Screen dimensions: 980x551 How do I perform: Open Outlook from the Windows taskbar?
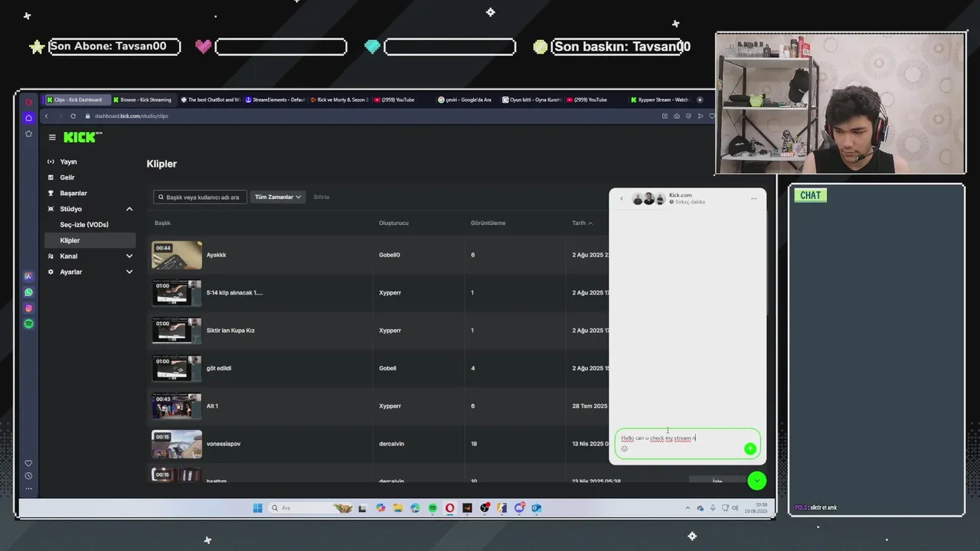tap(537, 508)
